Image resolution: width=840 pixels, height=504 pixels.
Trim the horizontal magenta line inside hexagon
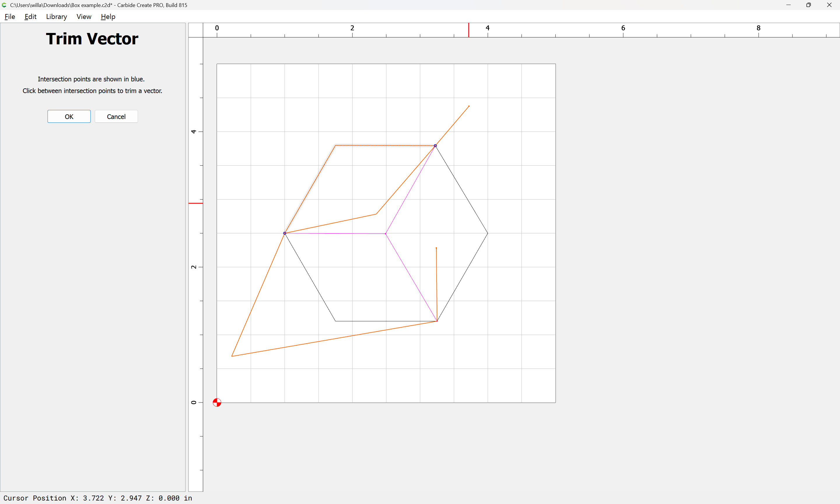335,234
